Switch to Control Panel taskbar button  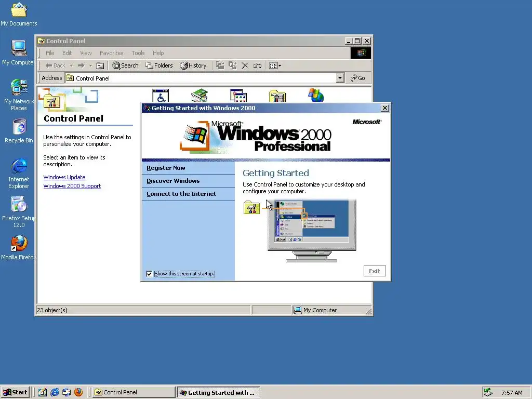[134, 392]
